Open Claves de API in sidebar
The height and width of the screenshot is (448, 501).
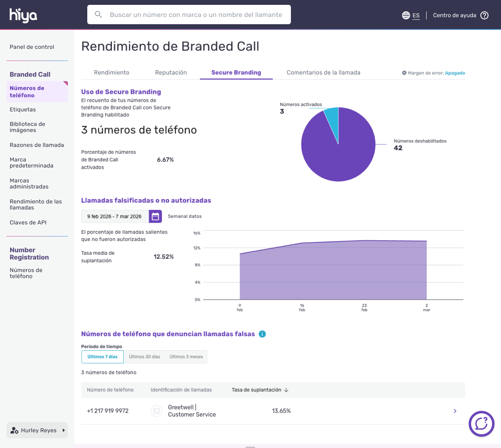(28, 222)
